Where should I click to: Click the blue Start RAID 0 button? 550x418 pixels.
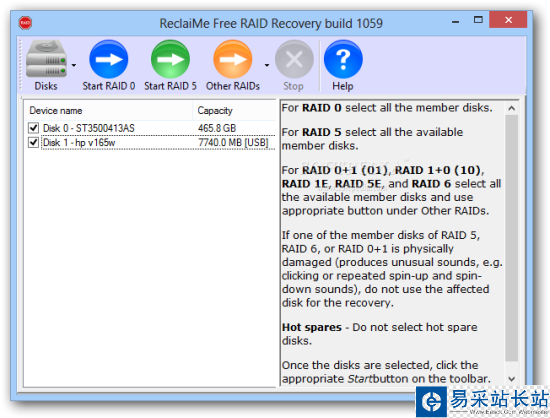pos(109,66)
